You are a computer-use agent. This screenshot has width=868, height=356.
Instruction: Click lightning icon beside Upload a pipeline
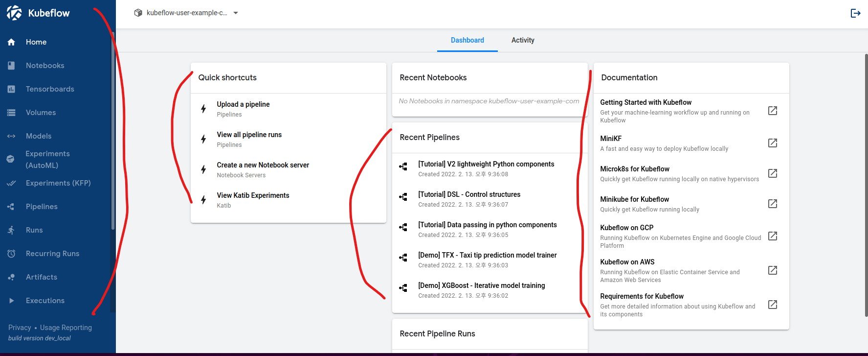(203, 109)
